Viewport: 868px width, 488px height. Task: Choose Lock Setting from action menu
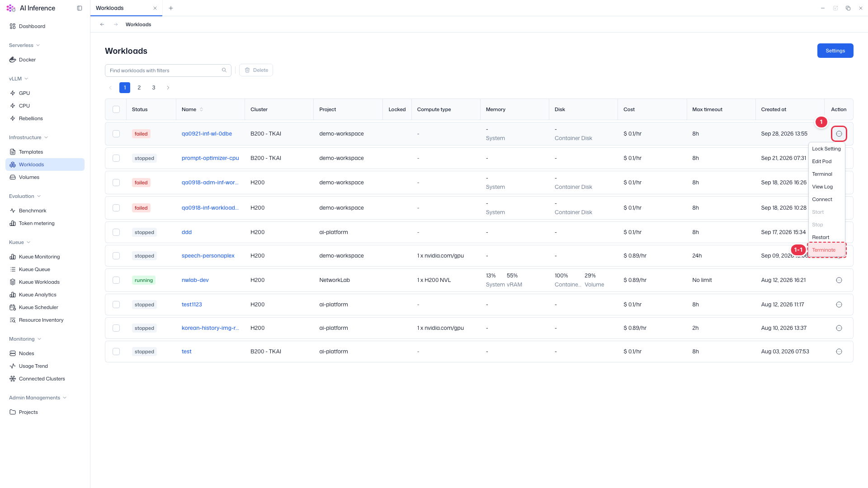[x=826, y=149]
